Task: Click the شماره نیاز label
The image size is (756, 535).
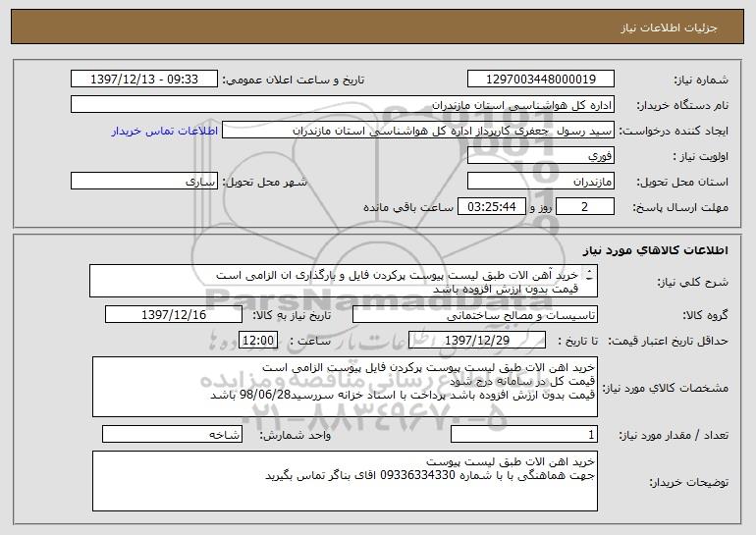Action: [701, 80]
